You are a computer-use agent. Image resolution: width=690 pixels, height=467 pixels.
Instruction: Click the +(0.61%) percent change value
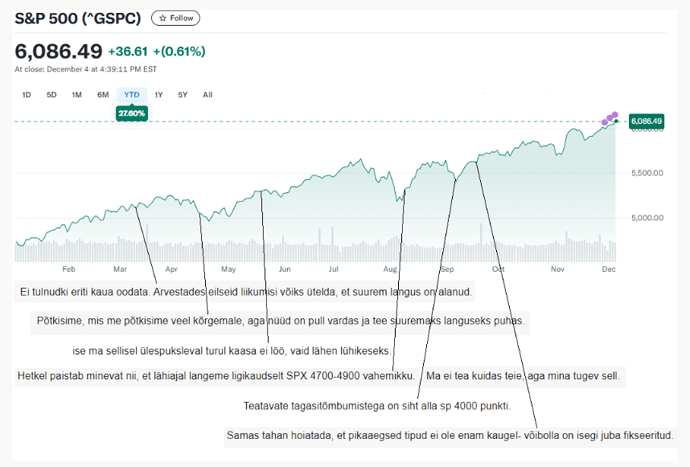pyautogui.click(x=179, y=51)
